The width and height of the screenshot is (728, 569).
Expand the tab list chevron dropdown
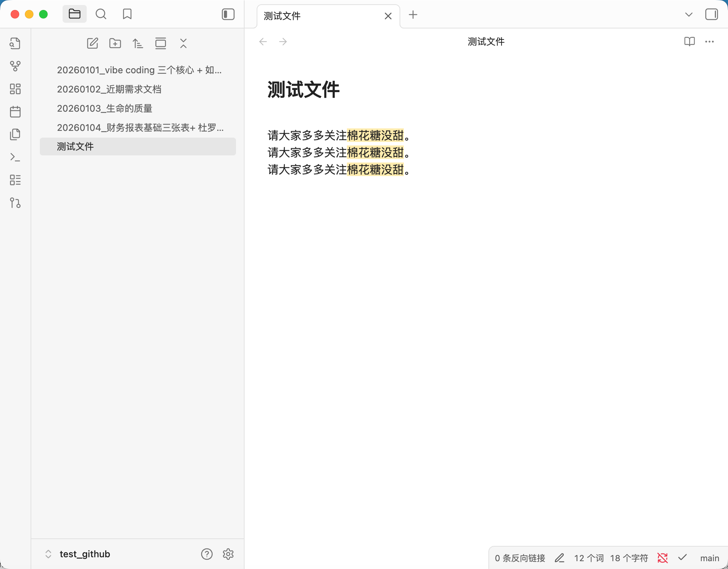coord(689,15)
